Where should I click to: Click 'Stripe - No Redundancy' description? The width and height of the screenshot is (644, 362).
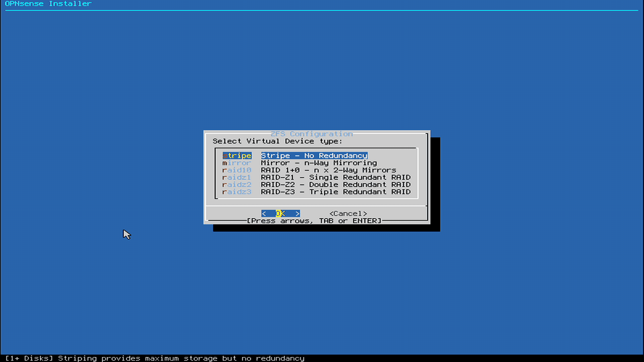(314, 156)
